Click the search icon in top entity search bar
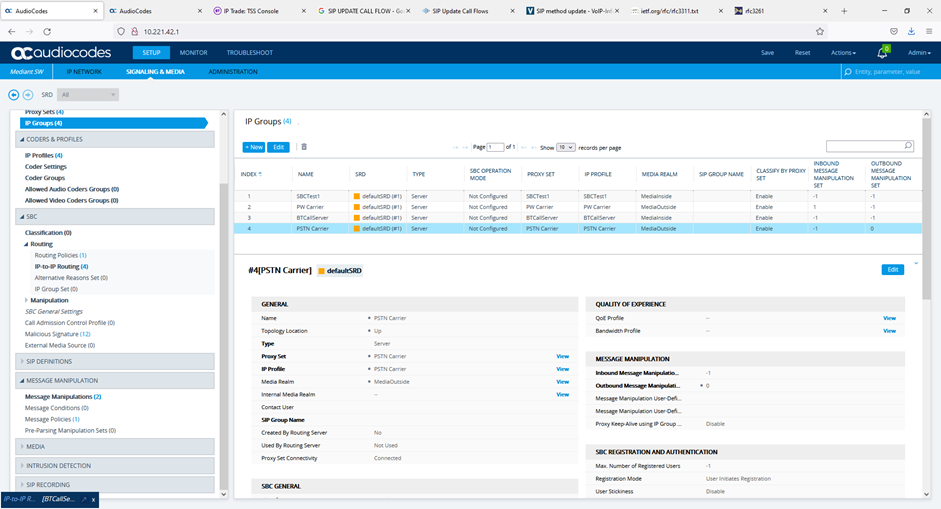Image resolution: width=941 pixels, height=509 pixels. (848, 71)
